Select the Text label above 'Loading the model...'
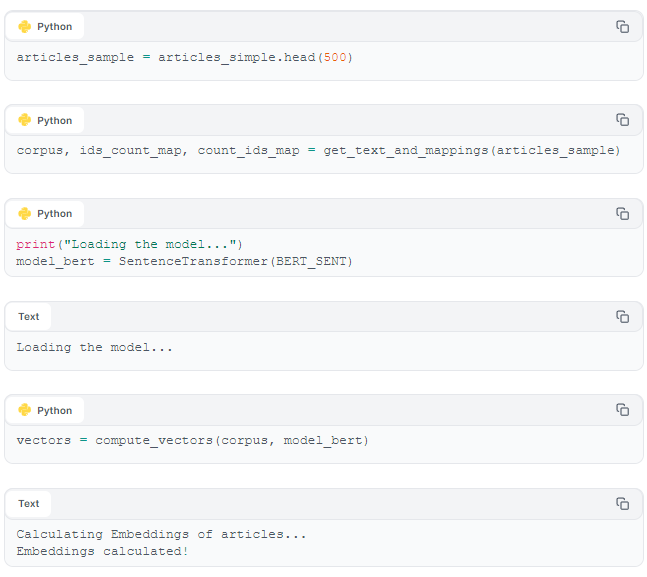The image size is (647, 577). click(28, 317)
